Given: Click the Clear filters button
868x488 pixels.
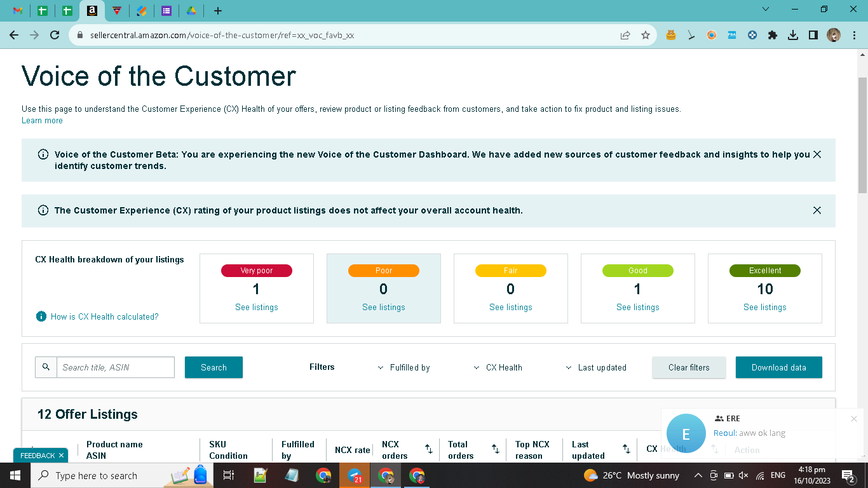Looking at the screenshot, I should (689, 367).
